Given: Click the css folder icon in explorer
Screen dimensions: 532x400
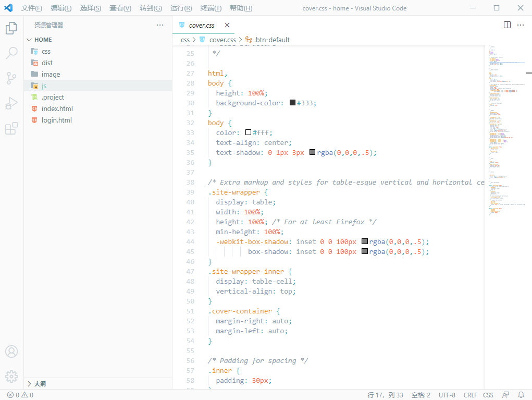Looking at the screenshot, I should point(34,51).
